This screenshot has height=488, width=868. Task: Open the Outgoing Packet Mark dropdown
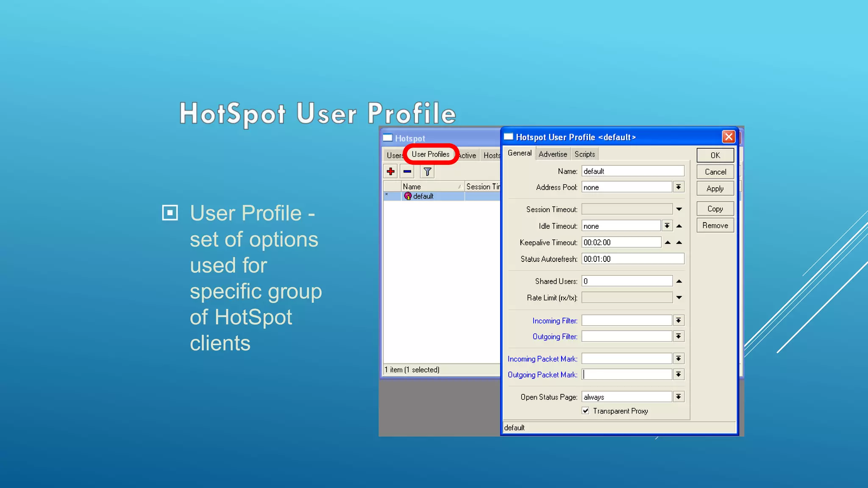[679, 374]
